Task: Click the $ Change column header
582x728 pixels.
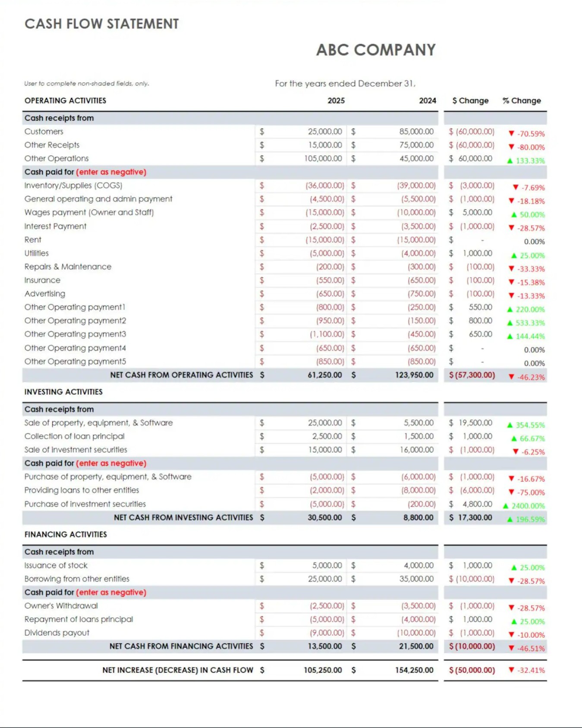Action: [x=470, y=101]
